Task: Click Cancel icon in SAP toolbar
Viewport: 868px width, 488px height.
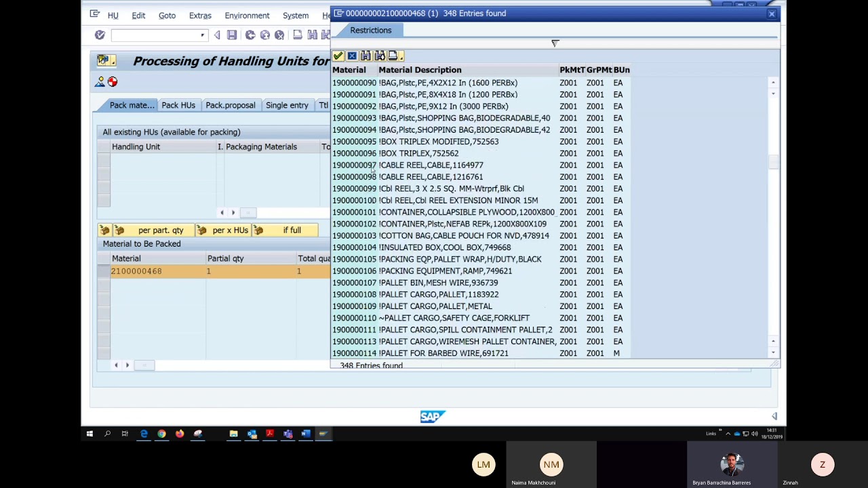Action: click(x=279, y=35)
